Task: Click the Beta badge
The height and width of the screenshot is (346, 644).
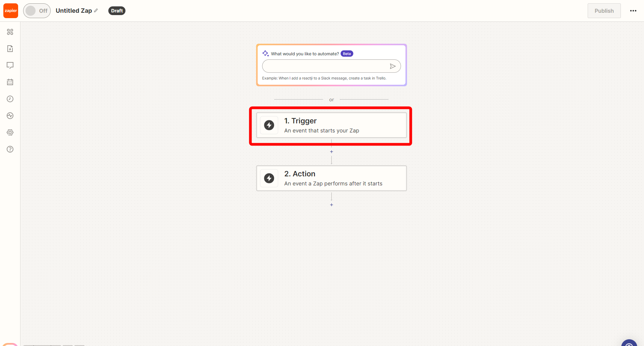Action: coord(347,54)
